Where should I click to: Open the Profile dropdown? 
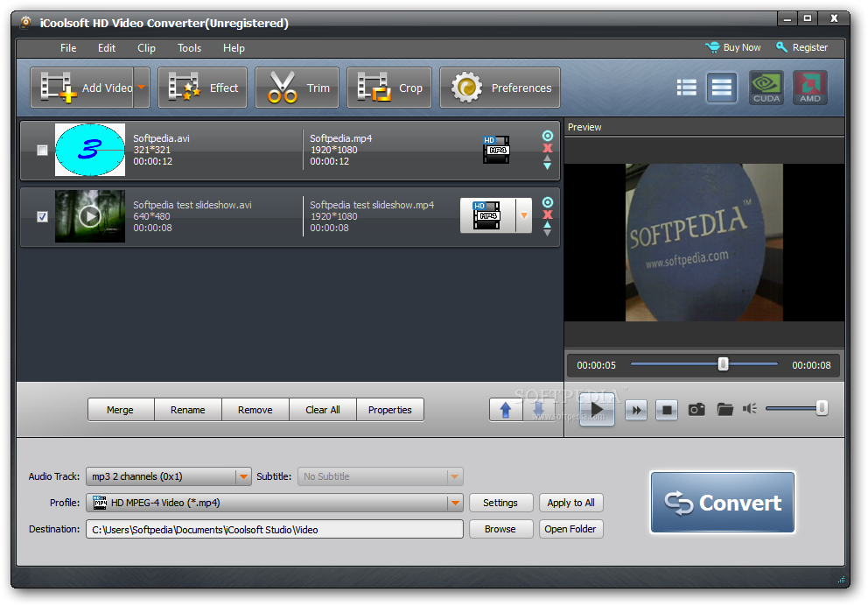point(275,503)
